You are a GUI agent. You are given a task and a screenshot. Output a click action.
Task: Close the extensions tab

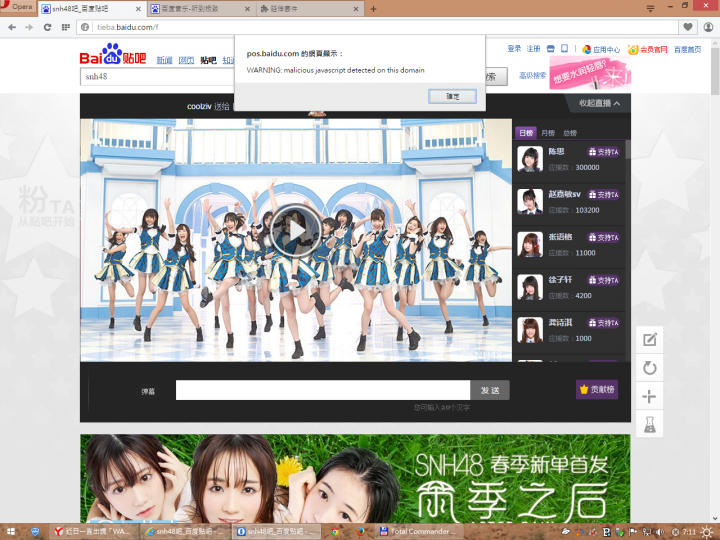pyautogui.click(x=356, y=9)
